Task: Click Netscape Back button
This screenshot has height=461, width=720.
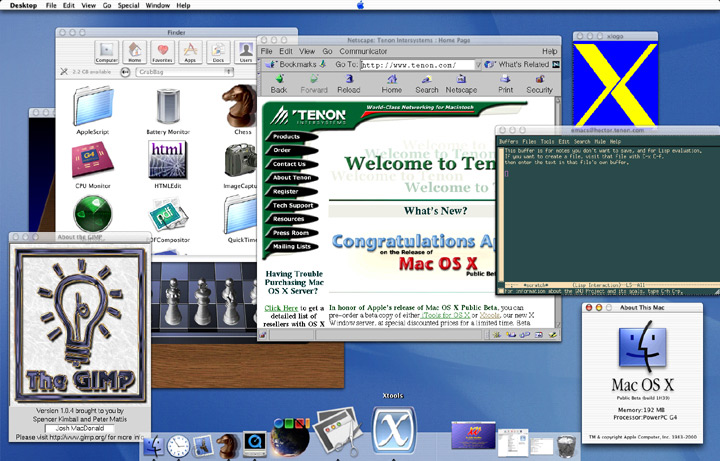Action: pyautogui.click(x=279, y=84)
